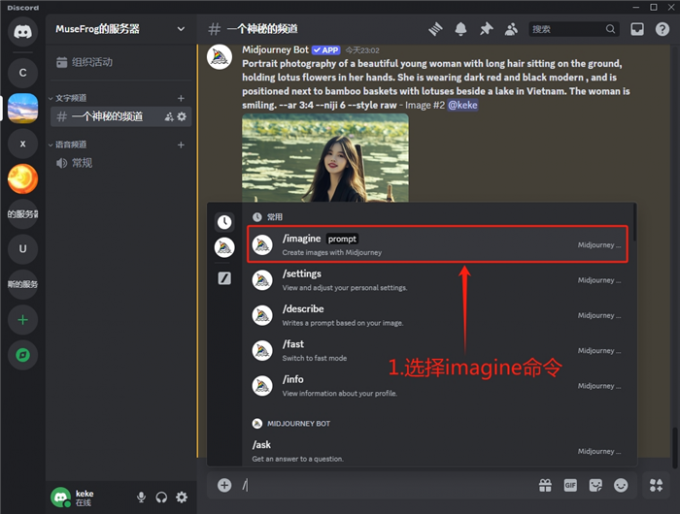Click the message input field
The image size is (680, 514).
point(386,485)
